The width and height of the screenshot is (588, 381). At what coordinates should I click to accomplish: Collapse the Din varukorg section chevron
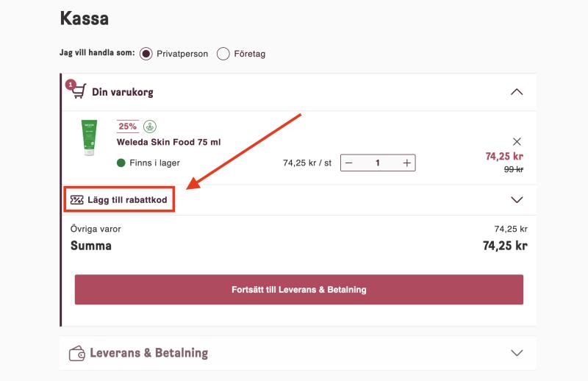point(517,92)
